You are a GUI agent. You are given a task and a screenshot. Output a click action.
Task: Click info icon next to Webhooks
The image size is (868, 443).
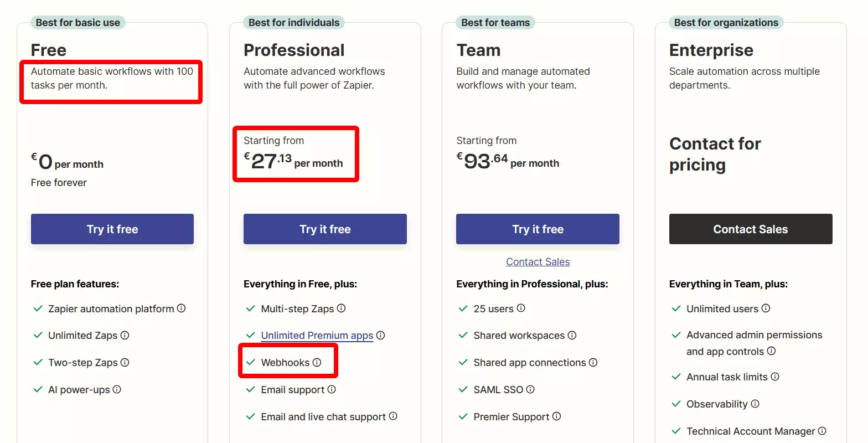[x=317, y=362]
